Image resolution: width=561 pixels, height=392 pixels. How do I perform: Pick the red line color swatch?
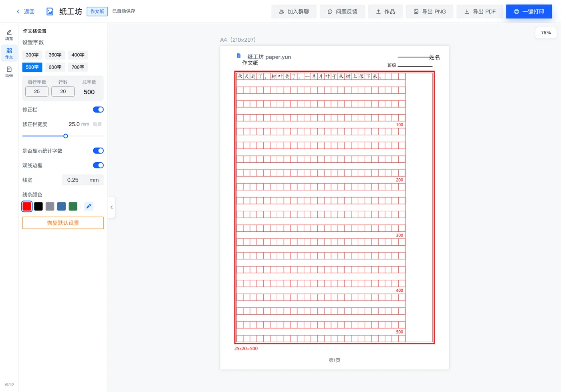pyautogui.click(x=27, y=206)
